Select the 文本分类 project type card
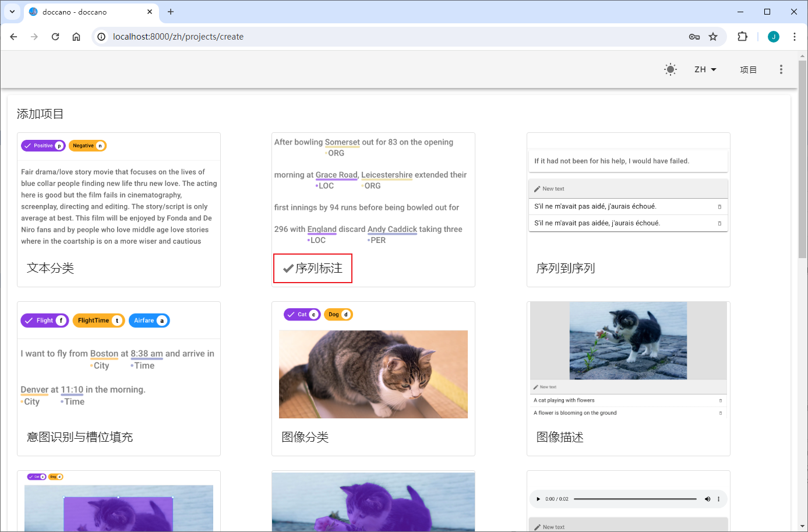Image resolution: width=808 pixels, height=532 pixels. coord(51,268)
